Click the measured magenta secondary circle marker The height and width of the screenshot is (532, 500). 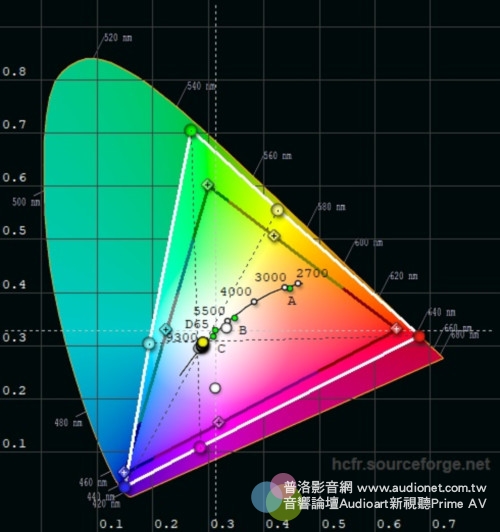coord(200,448)
